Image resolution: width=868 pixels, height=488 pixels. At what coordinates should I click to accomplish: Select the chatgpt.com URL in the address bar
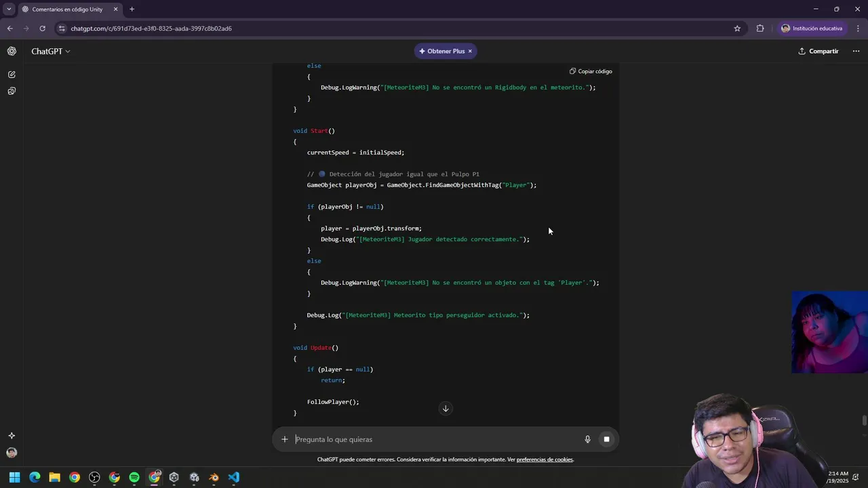tap(151, 28)
